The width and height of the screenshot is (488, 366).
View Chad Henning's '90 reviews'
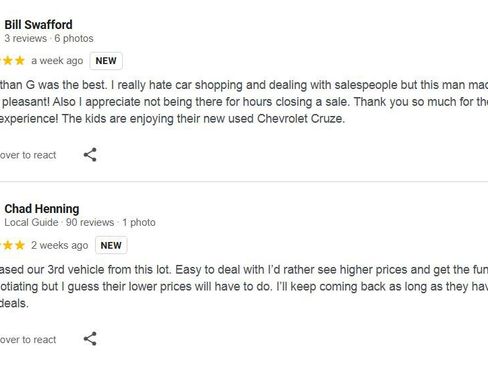90,222
